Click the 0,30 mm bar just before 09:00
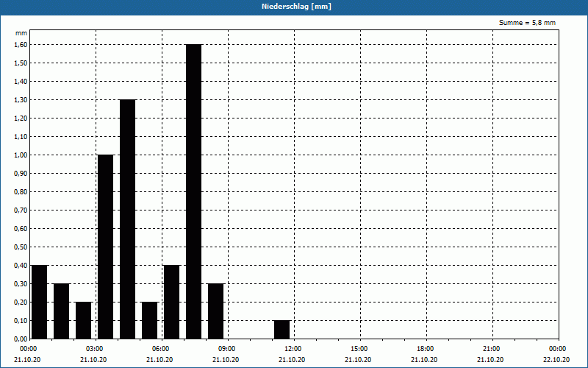Screen dimensions: 588x368 pos(215,311)
